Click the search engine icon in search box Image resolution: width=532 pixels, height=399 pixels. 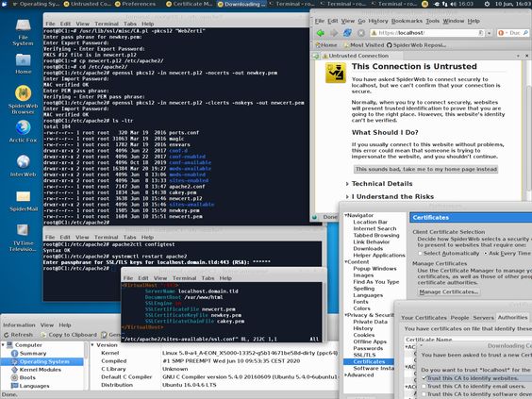[501, 33]
